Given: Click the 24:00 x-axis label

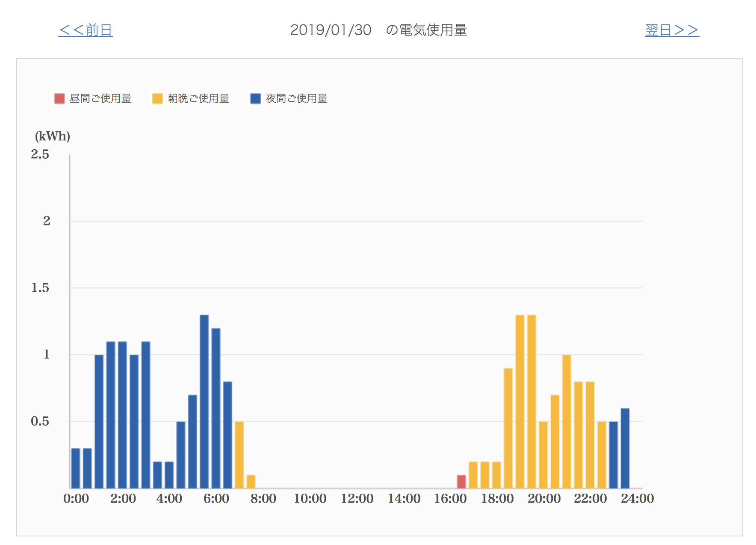Looking at the screenshot, I should [x=637, y=499].
